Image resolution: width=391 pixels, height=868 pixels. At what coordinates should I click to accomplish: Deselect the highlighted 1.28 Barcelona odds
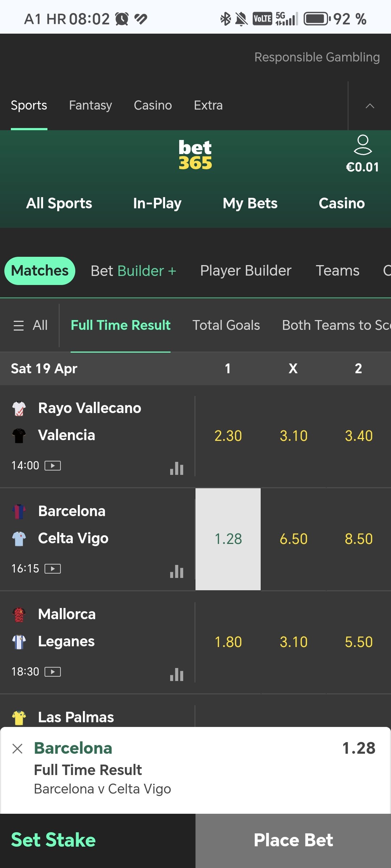point(228,539)
